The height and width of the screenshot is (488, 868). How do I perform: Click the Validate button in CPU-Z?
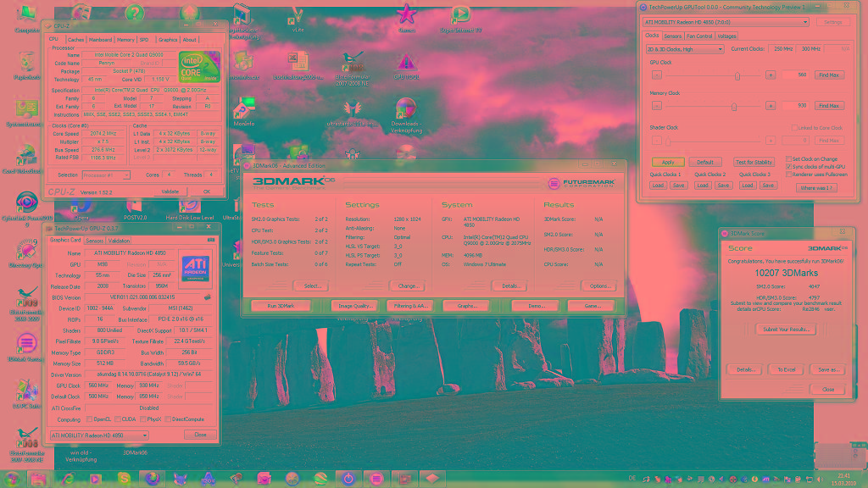(170, 191)
